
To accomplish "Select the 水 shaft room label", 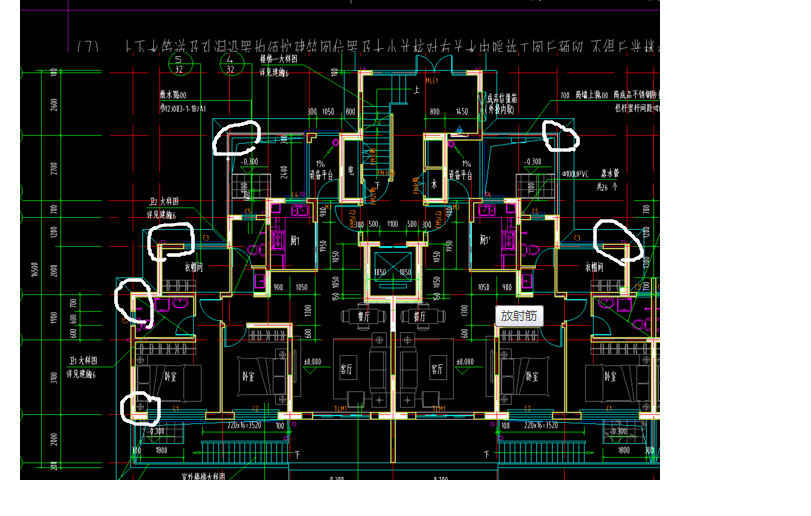I will click(x=434, y=184).
